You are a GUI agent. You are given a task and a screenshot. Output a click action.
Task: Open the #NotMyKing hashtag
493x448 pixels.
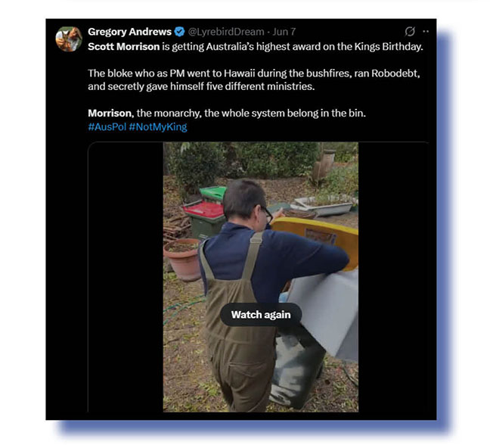click(x=158, y=127)
